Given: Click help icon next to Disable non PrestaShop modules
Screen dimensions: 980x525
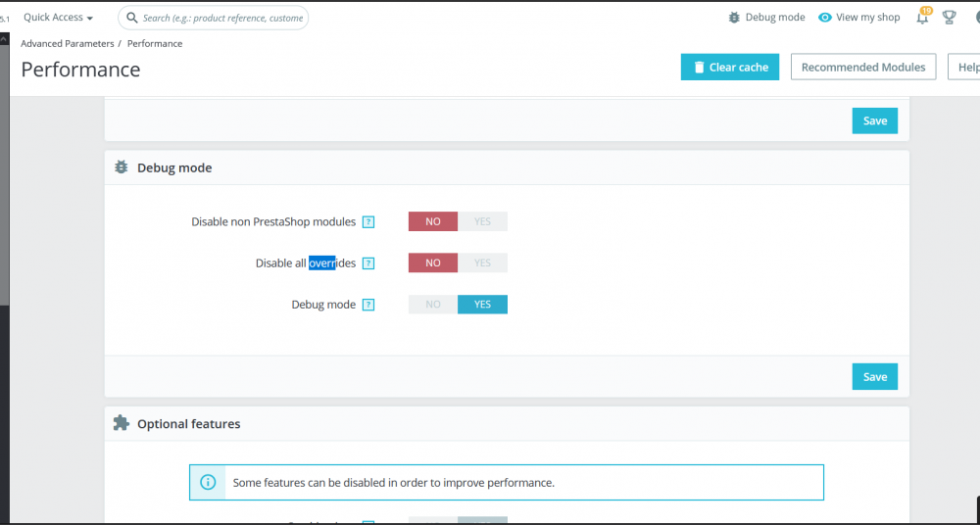Looking at the screenshot, I should point(368,222).
